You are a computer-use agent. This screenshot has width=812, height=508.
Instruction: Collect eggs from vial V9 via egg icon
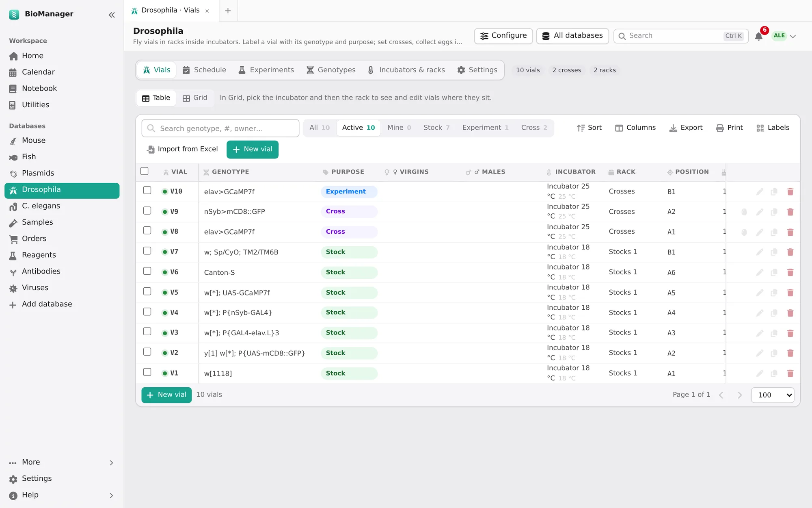tap(744, 212)
